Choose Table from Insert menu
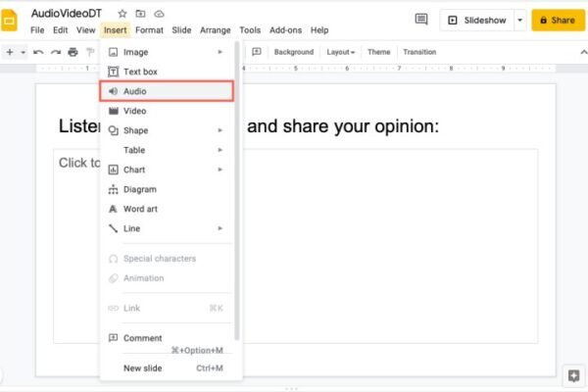 pyautogui.click(x=167, y=150)
